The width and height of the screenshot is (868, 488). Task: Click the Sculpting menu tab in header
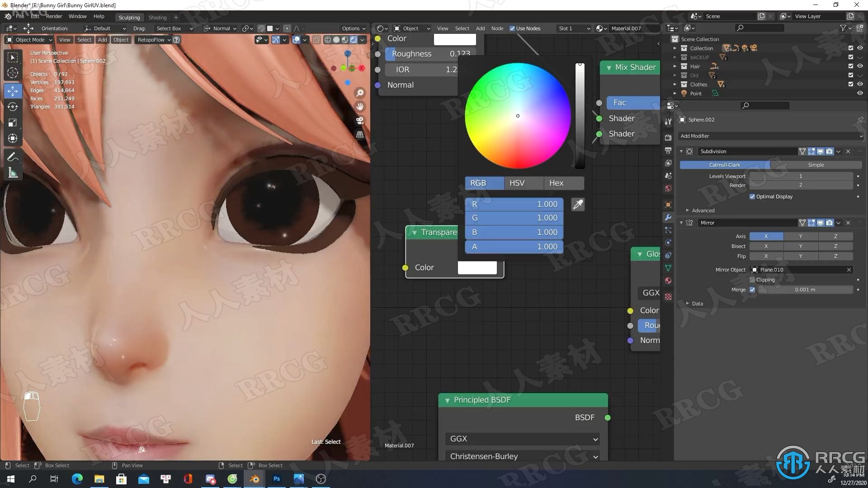[x=128, y=16]
